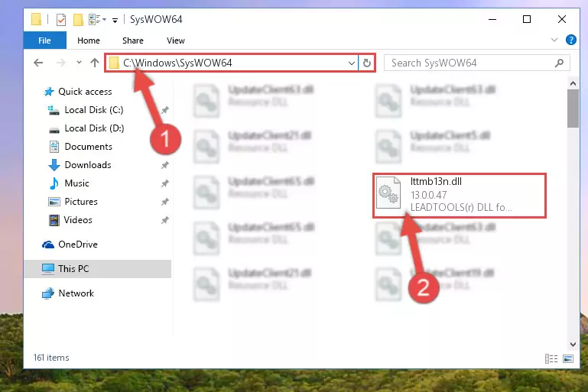Switch to large thumbnails view in status bar
588x392 pixels.
click(x=568, y=358)
